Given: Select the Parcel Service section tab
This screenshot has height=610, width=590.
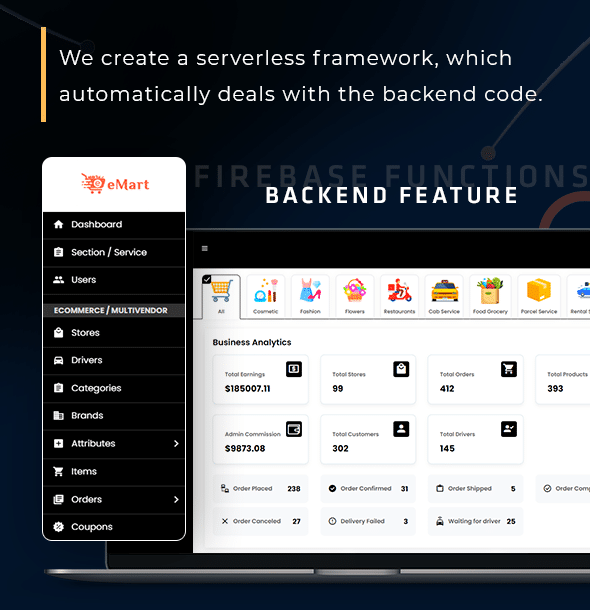Looking at the screenshot, I should point(539,296).
